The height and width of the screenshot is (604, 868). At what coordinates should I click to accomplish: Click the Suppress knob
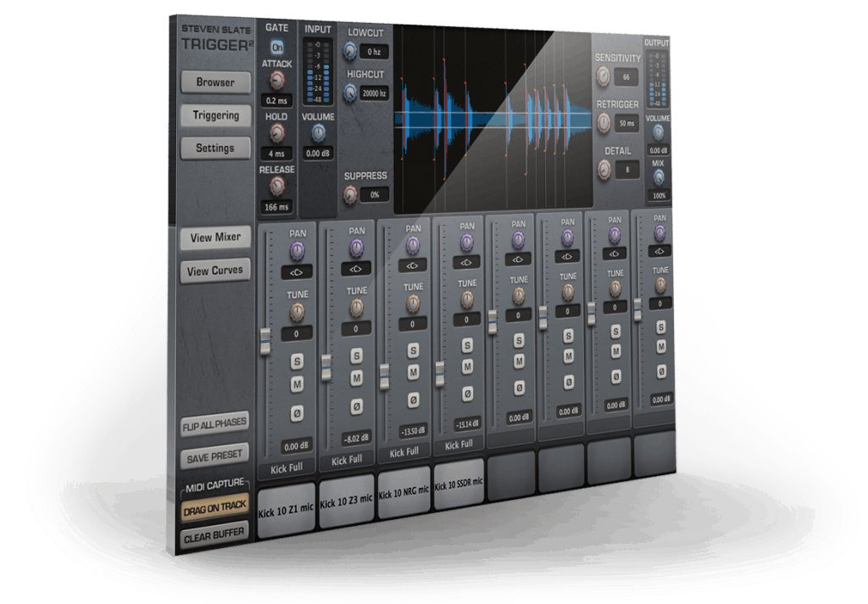coord(350,194)
